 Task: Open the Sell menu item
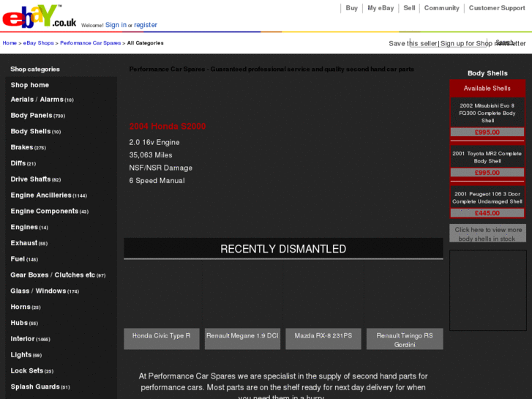[409, 8]
